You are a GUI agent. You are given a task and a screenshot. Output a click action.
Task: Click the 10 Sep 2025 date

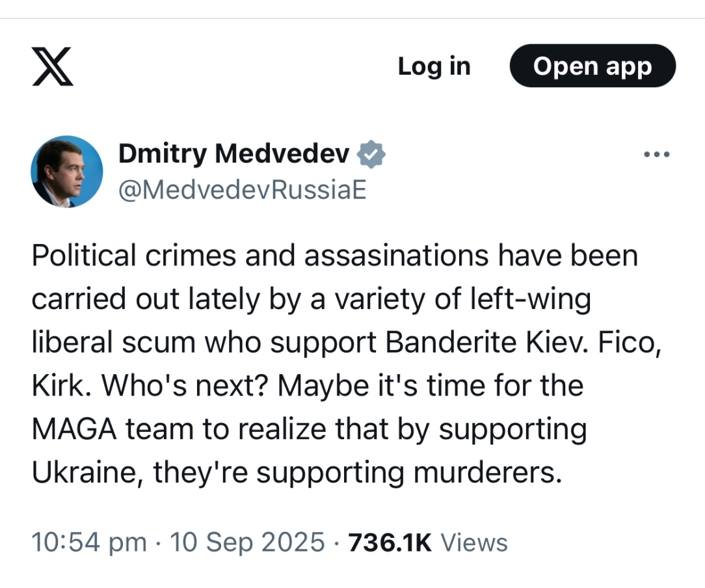(246, 542)
